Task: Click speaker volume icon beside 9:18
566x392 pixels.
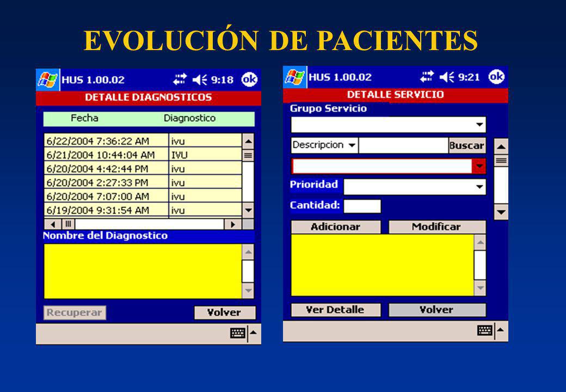Action: point(200,79)
